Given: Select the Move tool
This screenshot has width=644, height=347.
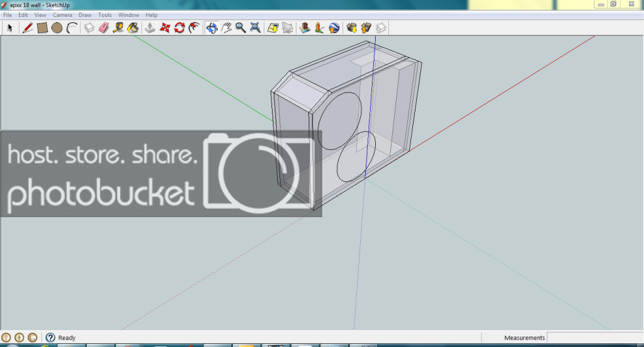Looking at the screenshot, I should pyautogui.click(x=165, y=28).
